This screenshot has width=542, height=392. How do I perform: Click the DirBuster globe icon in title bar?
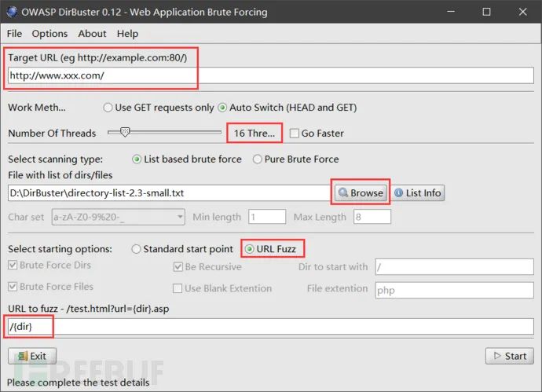pyautogui.click(x=12, y=12)
